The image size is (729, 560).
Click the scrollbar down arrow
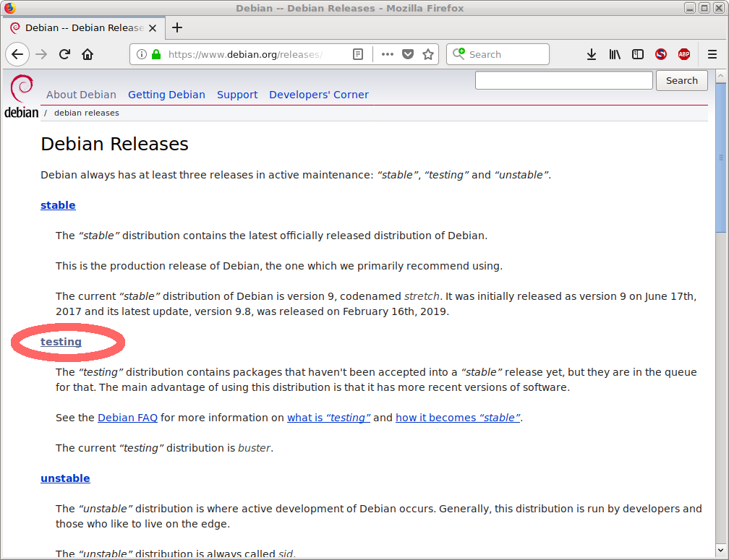coord(720,551)
